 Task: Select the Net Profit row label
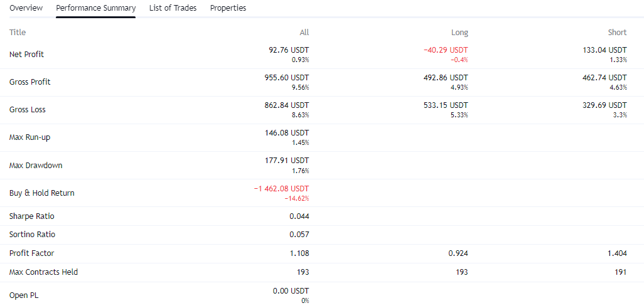(26, 55)
